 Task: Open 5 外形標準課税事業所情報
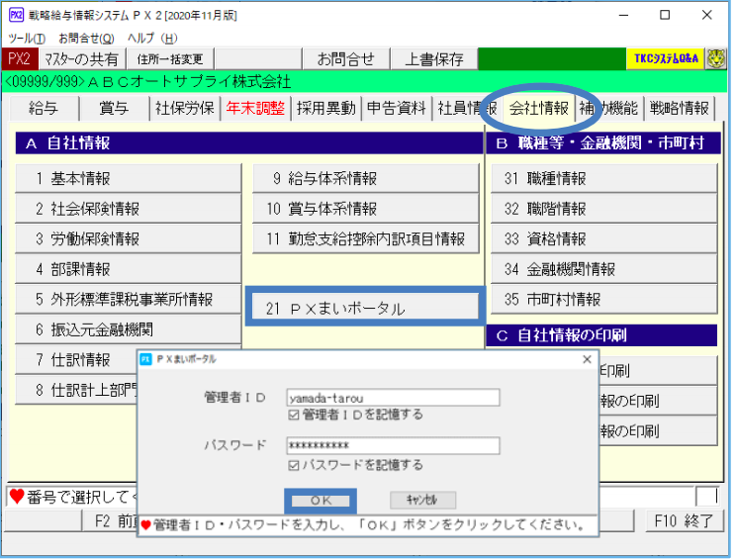pyautogui.click(x=129, y=300)
